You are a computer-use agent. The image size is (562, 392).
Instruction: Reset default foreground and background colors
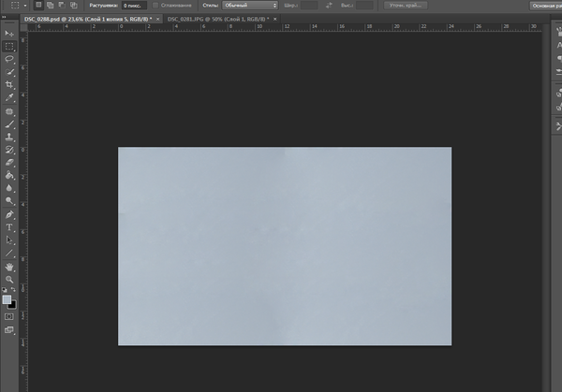click(5, 289)
